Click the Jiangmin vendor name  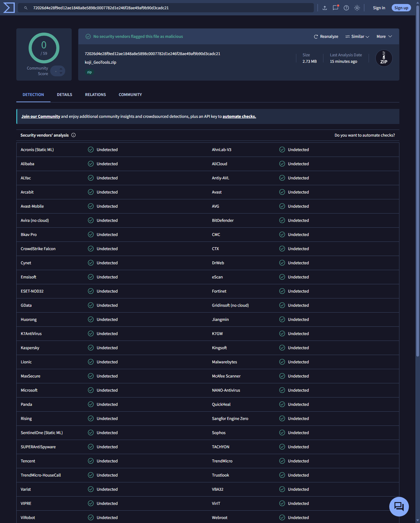pos(220,320)
